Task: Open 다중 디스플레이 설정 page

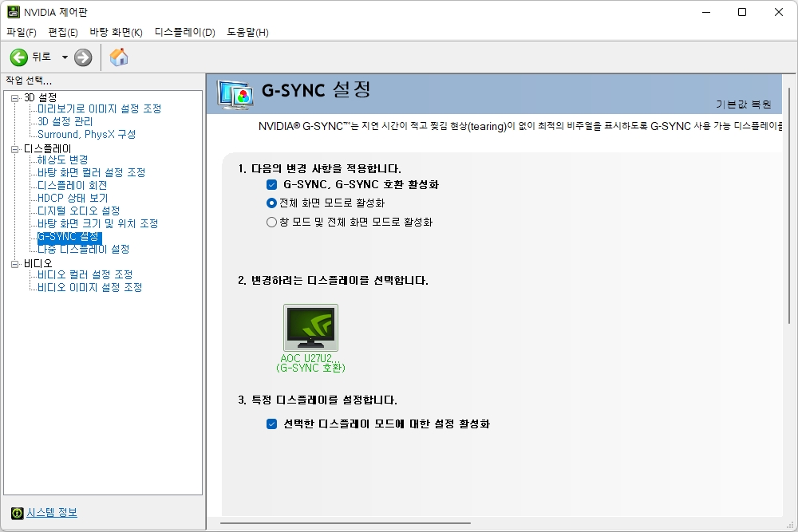Action: (x=84, y=249)
